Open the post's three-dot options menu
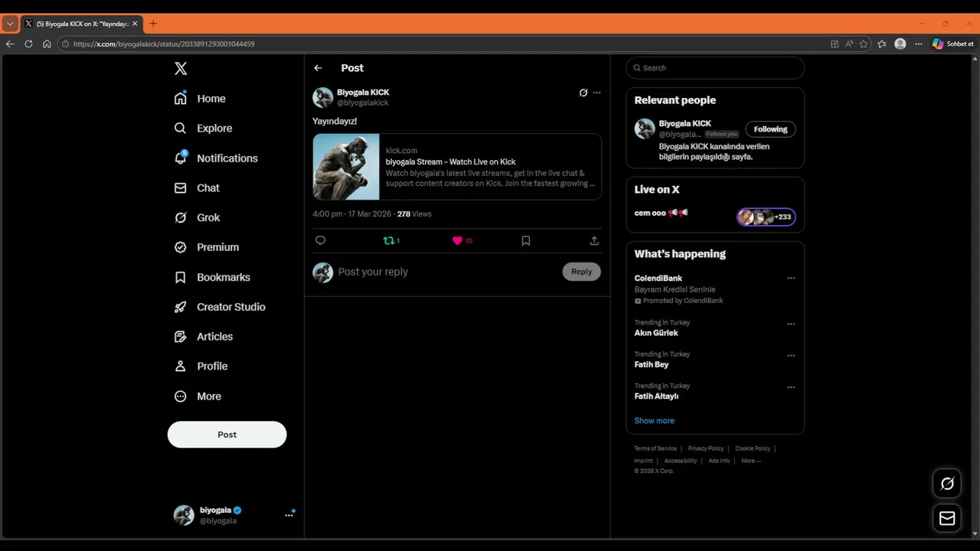Image resolution: width=980 pixels, height=551 pixels. [597, 93]
